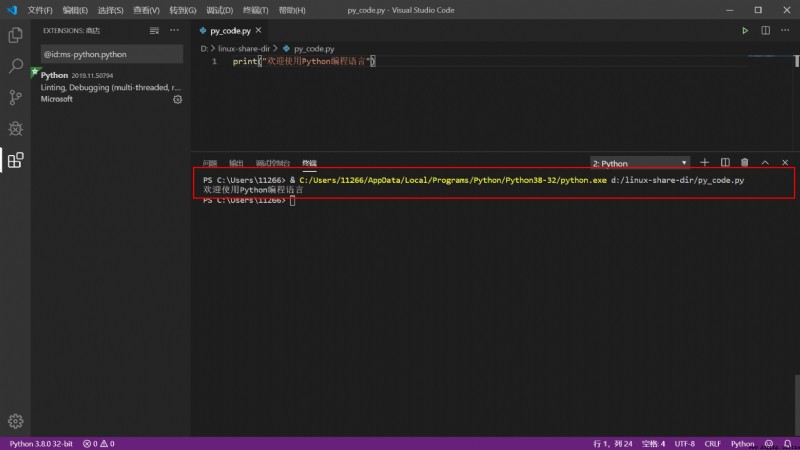Viewport: 800px width, 450px height.
Task: Open the 选择(S) menu
Action: tap(110, 10)
